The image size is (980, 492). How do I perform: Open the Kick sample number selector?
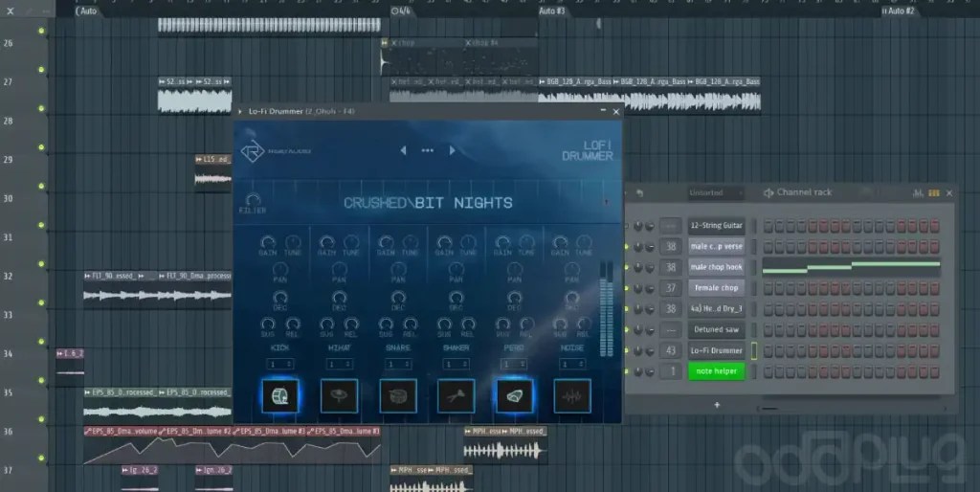coord(279,364)
